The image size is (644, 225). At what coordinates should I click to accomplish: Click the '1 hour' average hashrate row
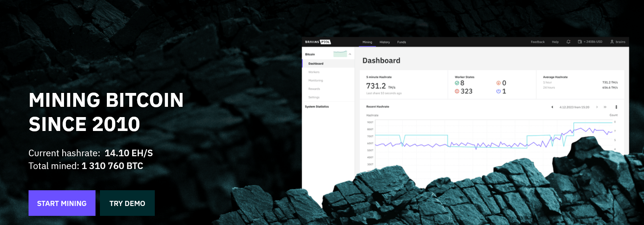coord(580,82)
